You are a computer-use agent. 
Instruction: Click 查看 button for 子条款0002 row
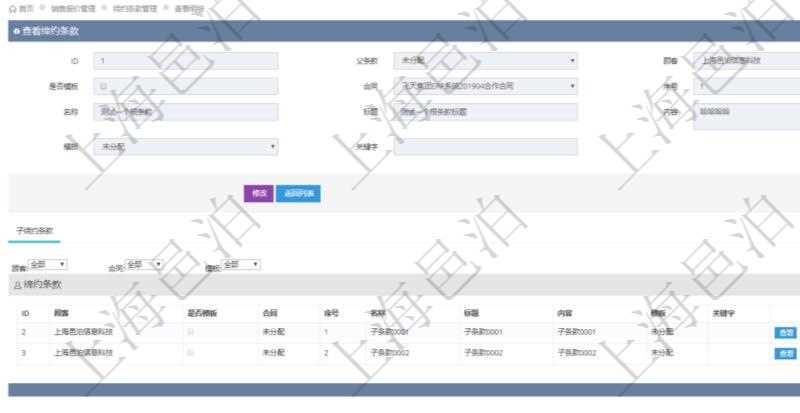tap(786, 353)
